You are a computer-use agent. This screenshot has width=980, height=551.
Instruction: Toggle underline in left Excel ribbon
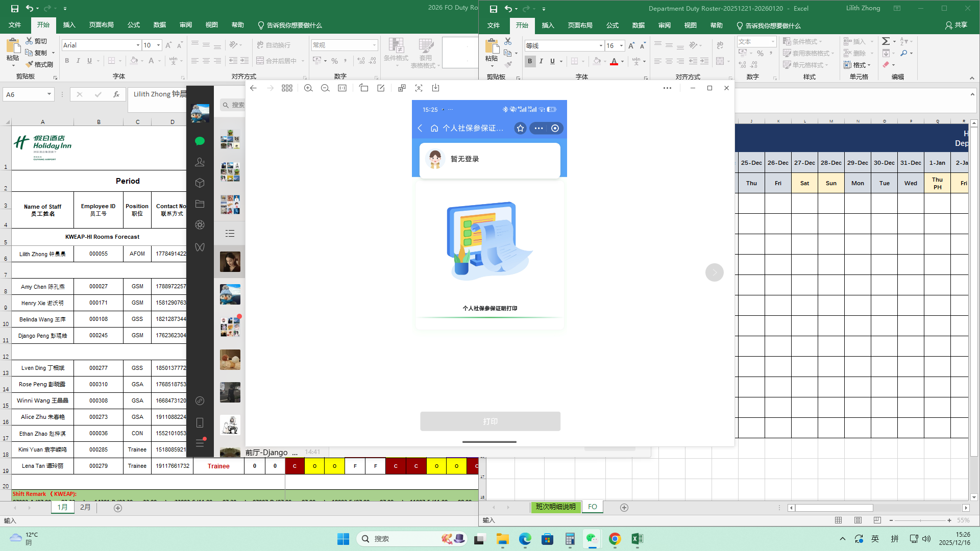coord(89,61)
